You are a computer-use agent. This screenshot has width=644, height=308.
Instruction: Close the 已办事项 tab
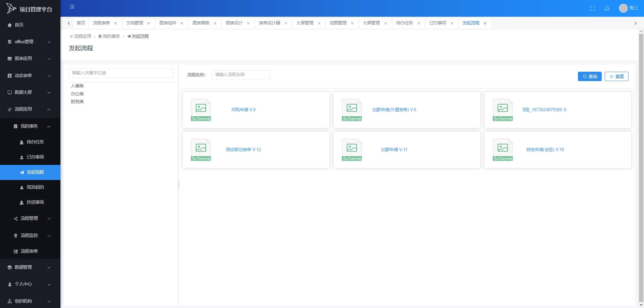[x=452, y=23]
